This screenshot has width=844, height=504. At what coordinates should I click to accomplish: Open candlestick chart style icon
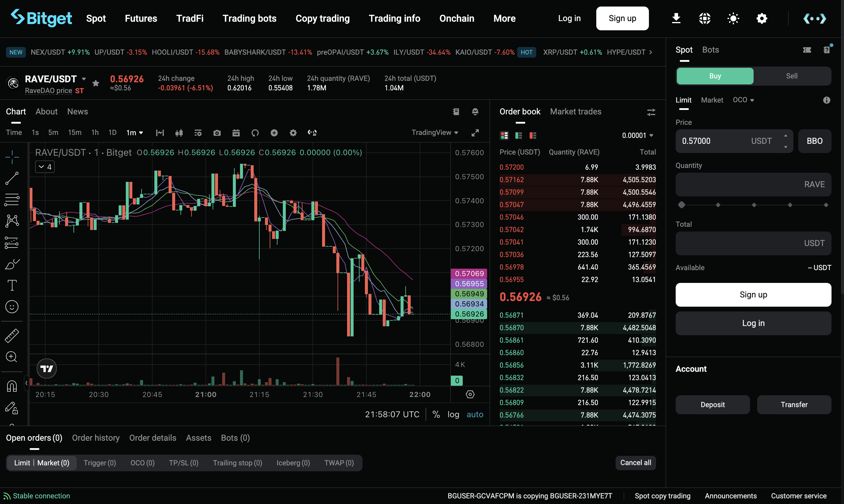point(179,133)
